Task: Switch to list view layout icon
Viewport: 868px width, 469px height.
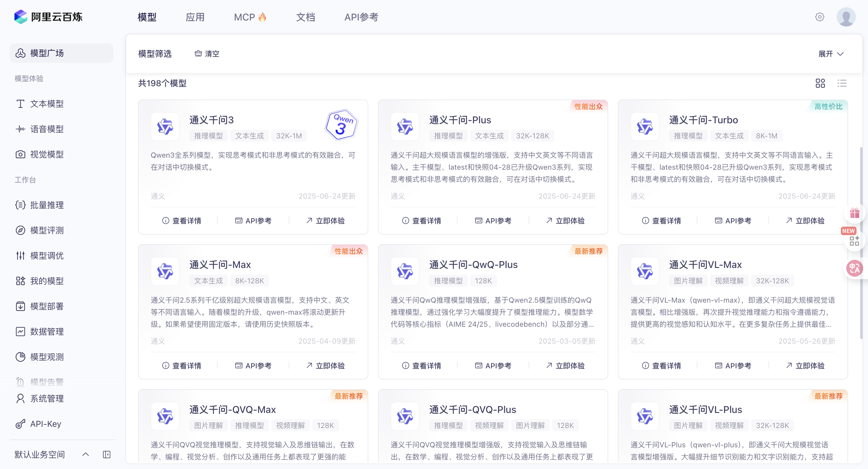Action: tap(842, 83)
